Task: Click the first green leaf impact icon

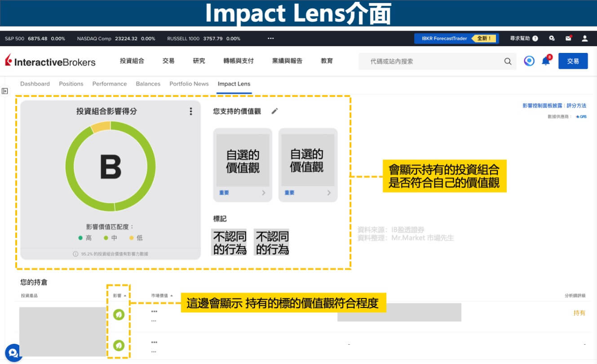Action: point(119,315)
